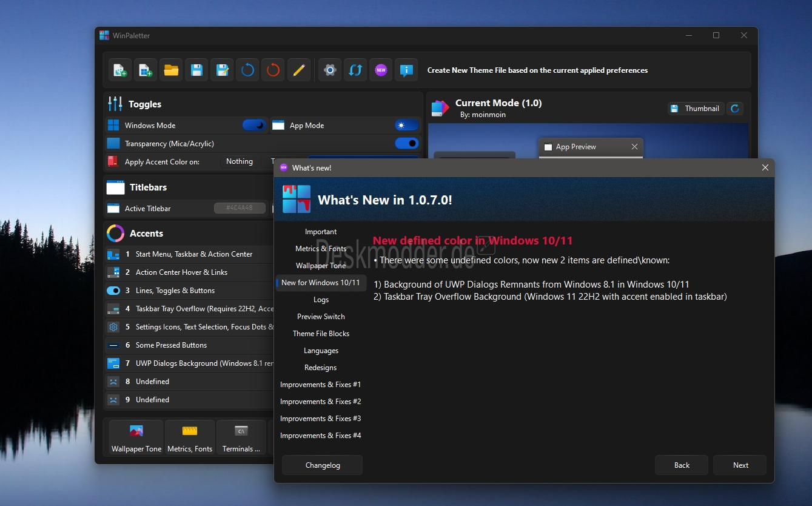The image size is (812, 506).
Task: Click the Current Mode theme icon
Action: [x=440, y=108]
